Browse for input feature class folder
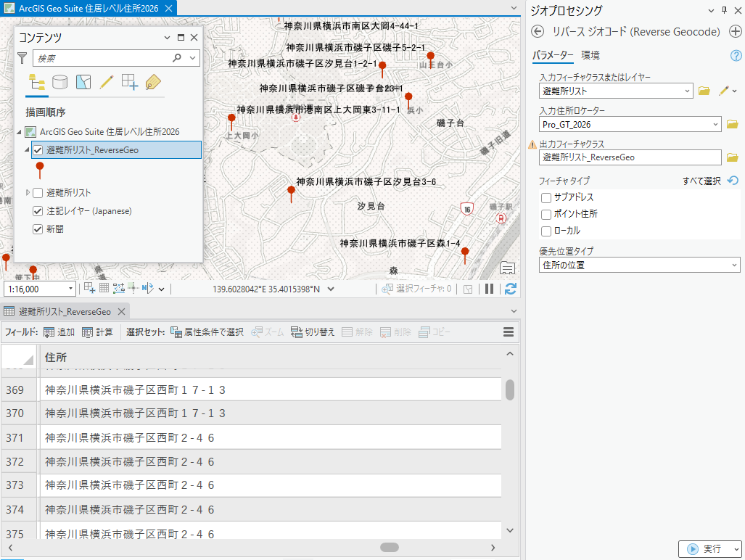Screen dimensions: 745x560 [x=704, y=91]
